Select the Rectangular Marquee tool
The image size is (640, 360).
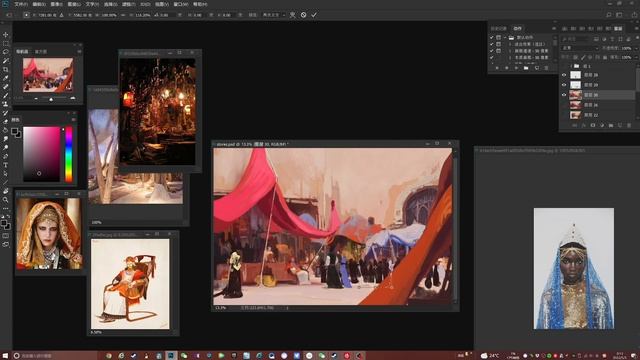[6, 43]
